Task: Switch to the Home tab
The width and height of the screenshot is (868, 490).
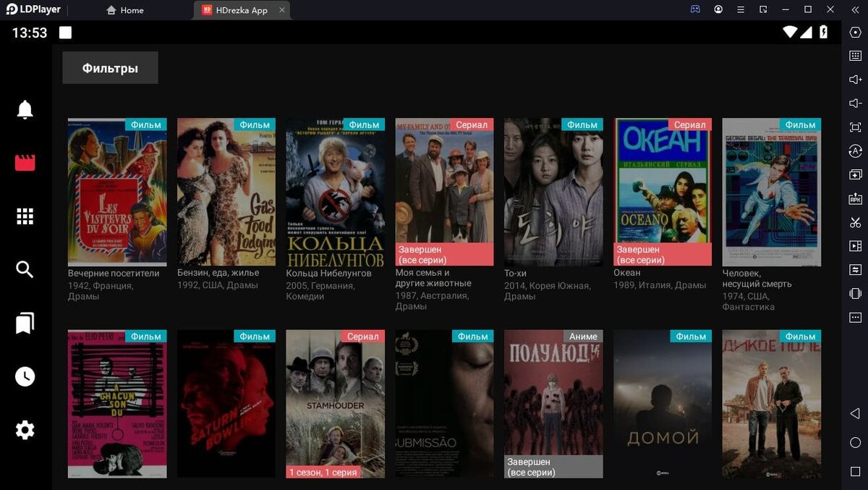Action: (x=124, y=10)
